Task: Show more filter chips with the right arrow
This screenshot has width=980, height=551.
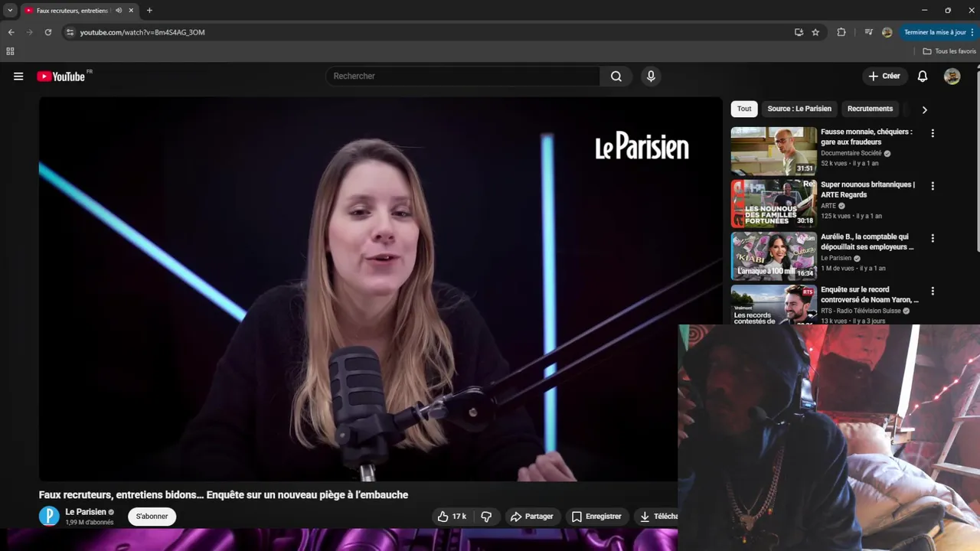Action: click(924, 109)
